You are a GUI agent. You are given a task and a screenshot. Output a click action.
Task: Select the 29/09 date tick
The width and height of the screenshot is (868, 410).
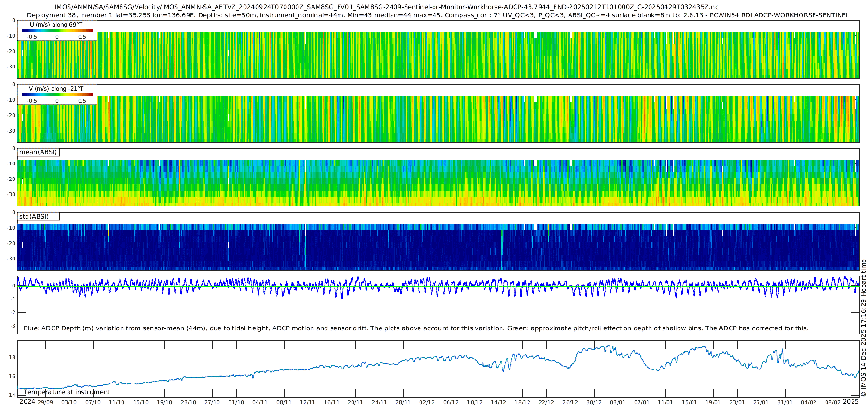(x=45, y=402)
